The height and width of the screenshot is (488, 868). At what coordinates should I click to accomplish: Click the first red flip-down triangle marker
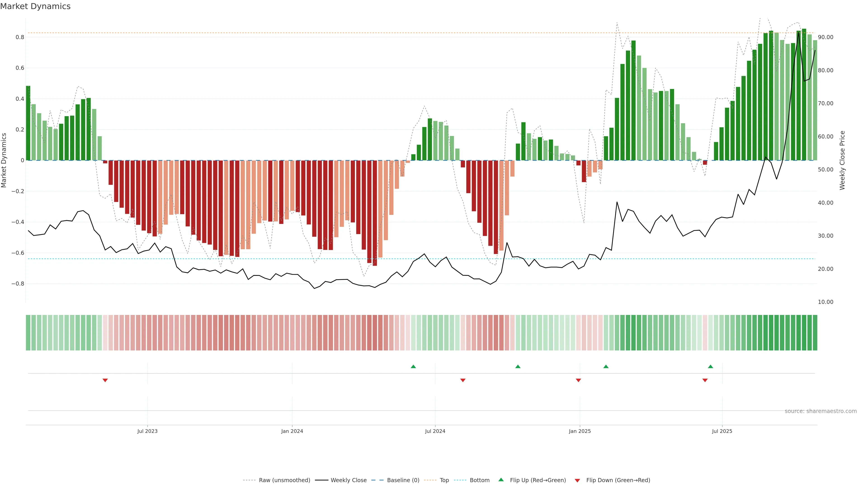[105, 380]
